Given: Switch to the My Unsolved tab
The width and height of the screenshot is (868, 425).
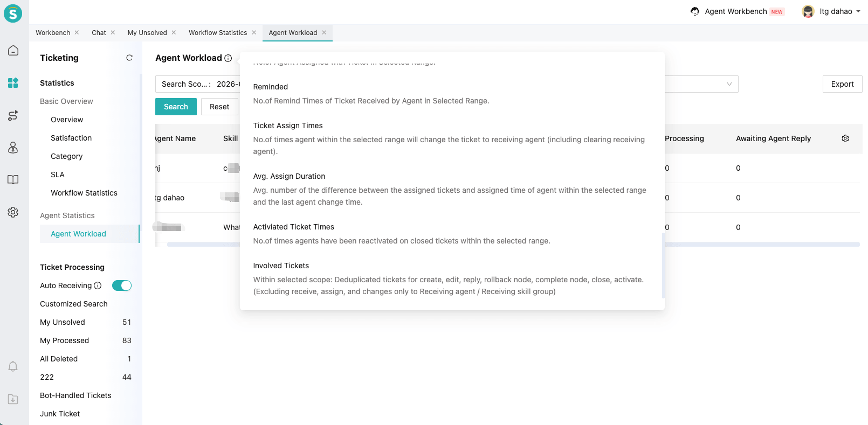Looking at the screenshot, I should (x=147, y=33).
